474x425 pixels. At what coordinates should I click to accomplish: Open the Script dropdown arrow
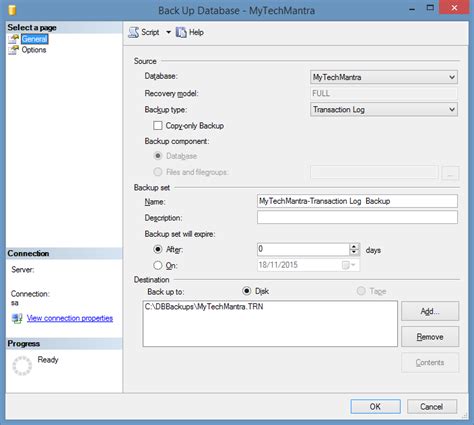(168, 32)
